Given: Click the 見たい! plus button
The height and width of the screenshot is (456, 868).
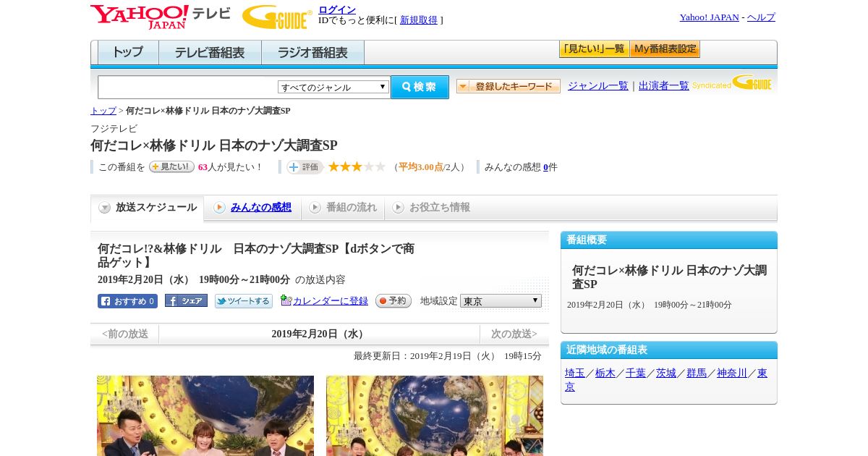Looking at the screenshot, I should click(171, 166).
